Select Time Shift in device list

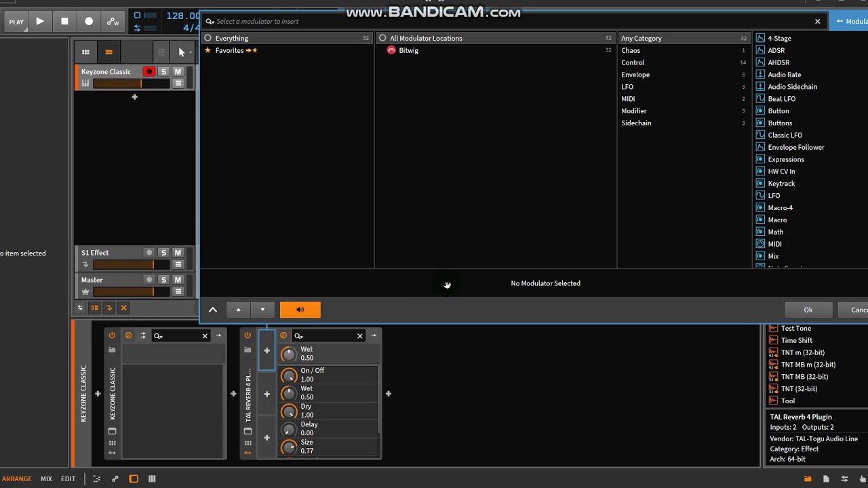(x=796, y=341)
